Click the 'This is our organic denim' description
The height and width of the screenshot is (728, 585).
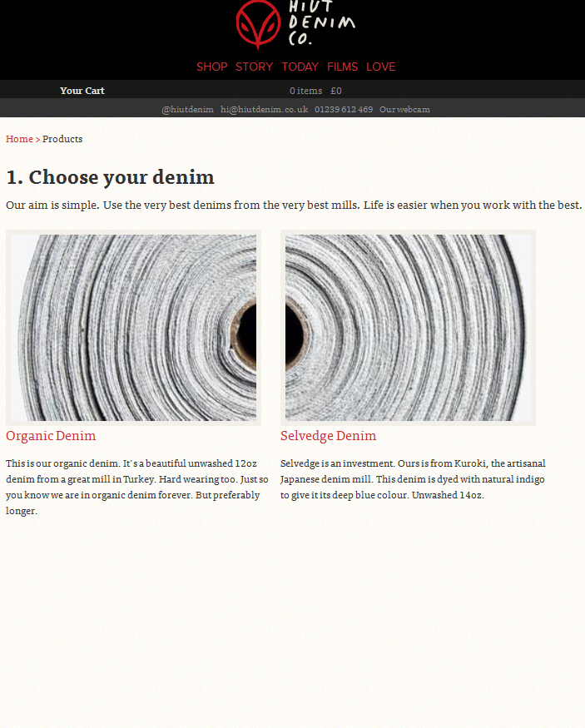tap(137, 487)
